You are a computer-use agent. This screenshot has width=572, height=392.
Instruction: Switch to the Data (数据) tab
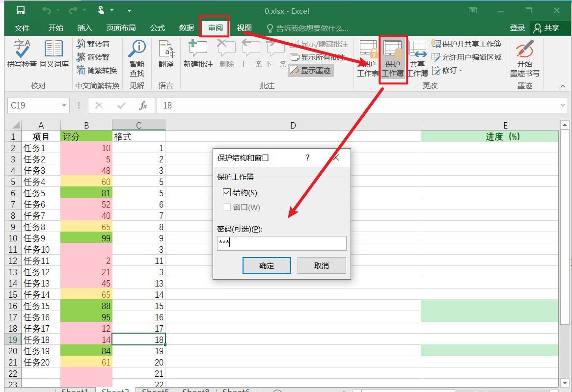187,27
